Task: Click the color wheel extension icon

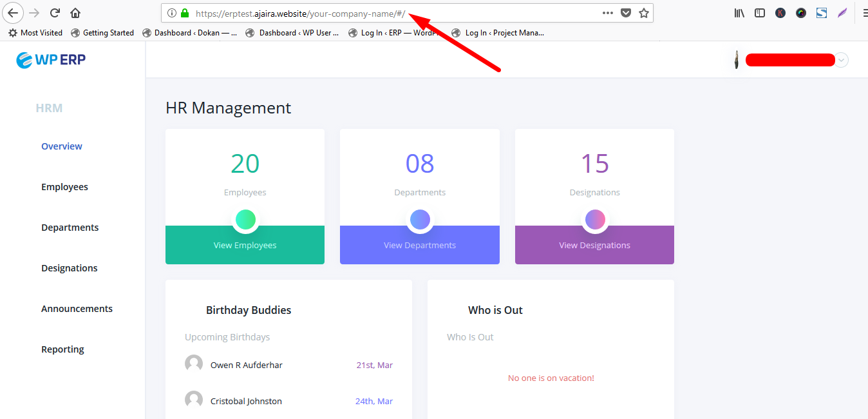Action: tap(801, 13)
